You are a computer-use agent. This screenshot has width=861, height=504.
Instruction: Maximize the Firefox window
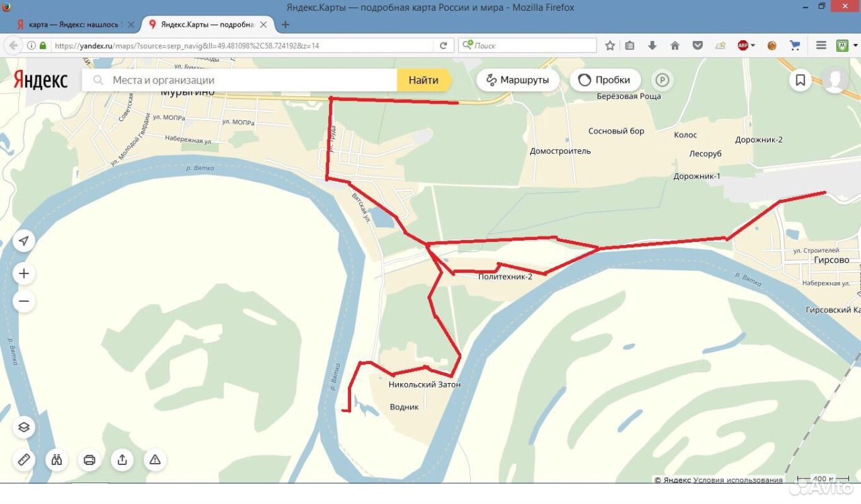tap(821, 6)
